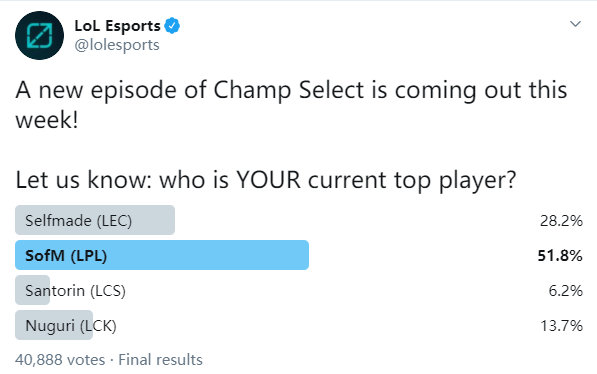Open the LoL Esports display name

point(118,26)
